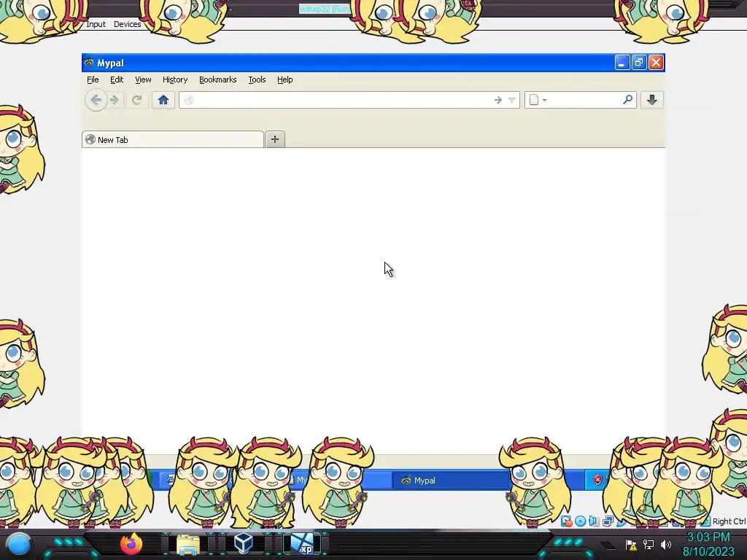Click the VirtualBox hard disk activity icon
Image resolution: width=747 pixels, height=560 pixels.
[x=566, y=521]
